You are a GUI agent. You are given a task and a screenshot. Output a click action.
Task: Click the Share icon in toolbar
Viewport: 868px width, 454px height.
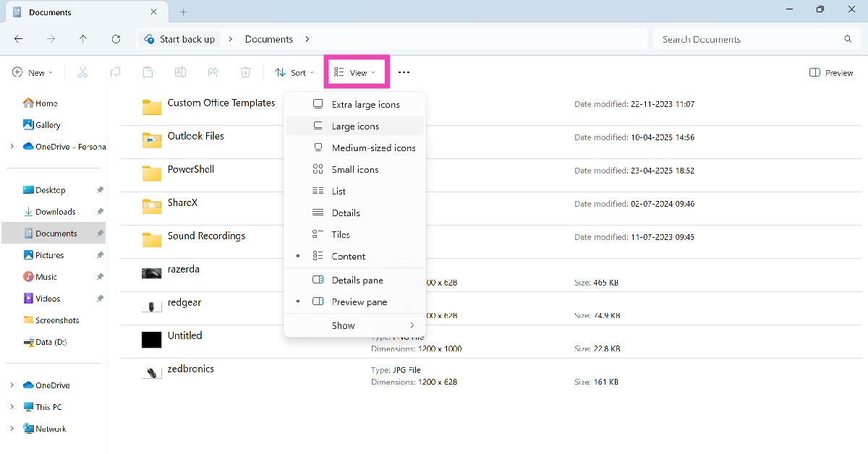213,72
